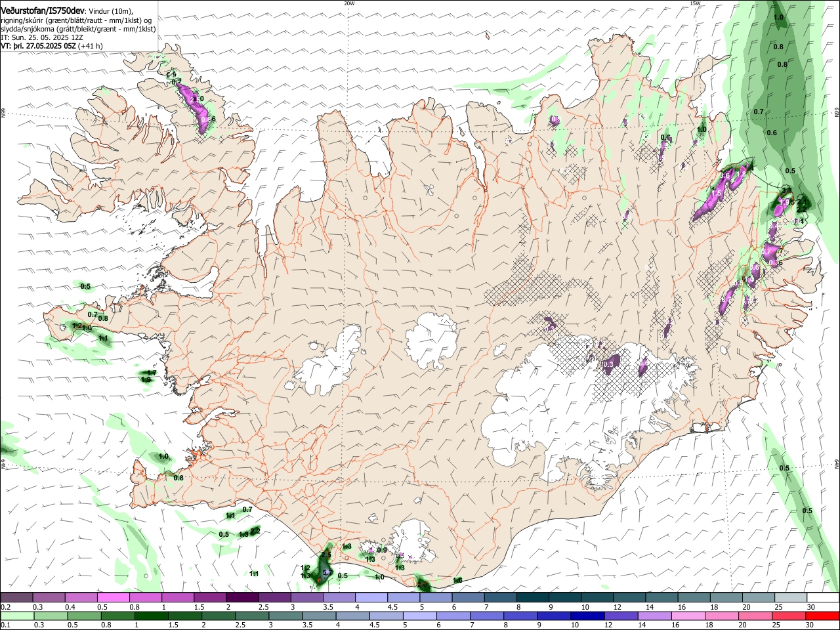The width and height of the screenshot is (840, 630).
Task: Click the 20W longitude label
Action: [x=349, y=3]
